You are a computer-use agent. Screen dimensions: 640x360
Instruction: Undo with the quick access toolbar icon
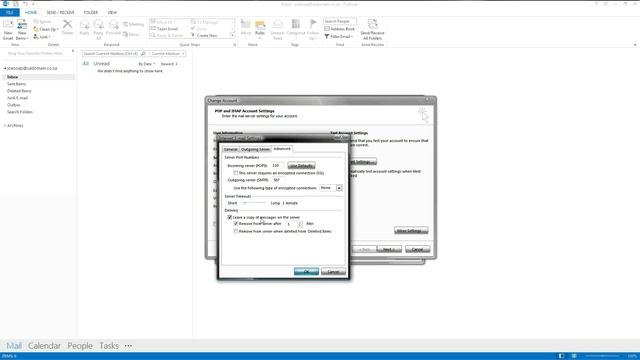point(25,4)
